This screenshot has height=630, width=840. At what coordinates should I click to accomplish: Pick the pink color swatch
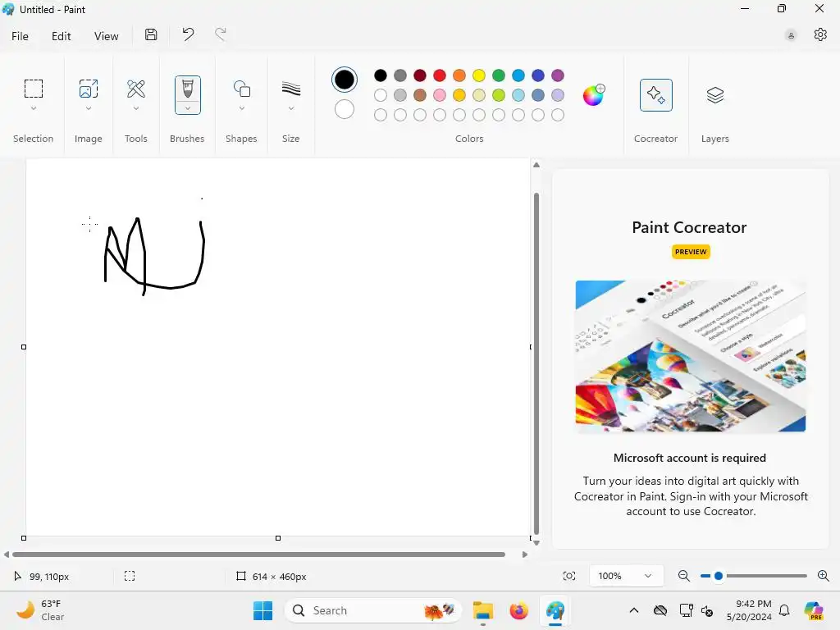[x=440, y=95]
